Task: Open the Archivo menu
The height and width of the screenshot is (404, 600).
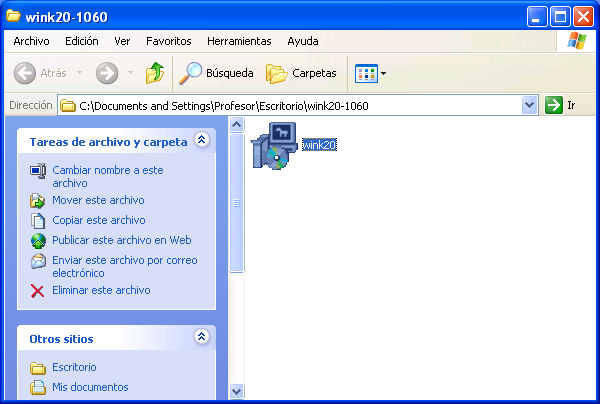Action: click(31, 41)
